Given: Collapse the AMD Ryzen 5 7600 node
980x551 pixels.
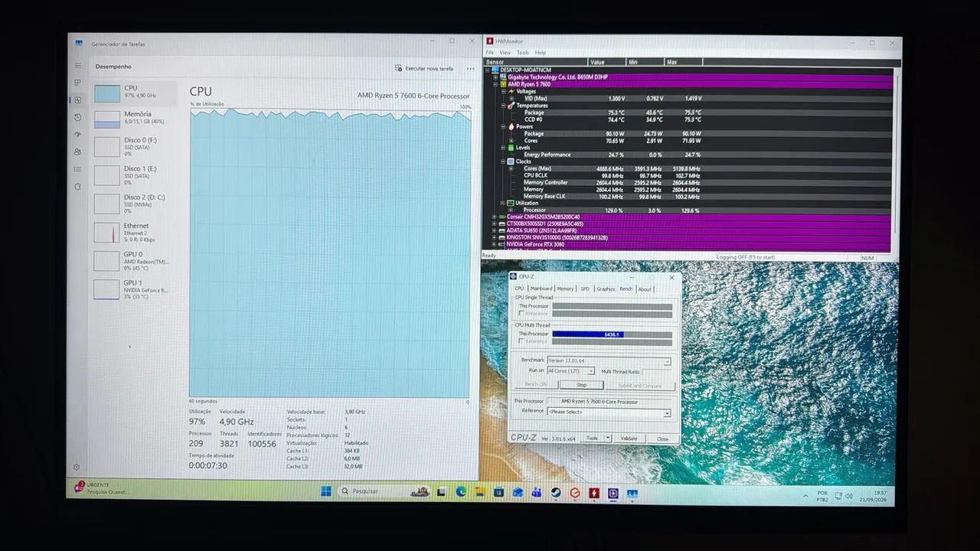Looking at the screenshot, I should pyautogui.click(x=495, y=84).
